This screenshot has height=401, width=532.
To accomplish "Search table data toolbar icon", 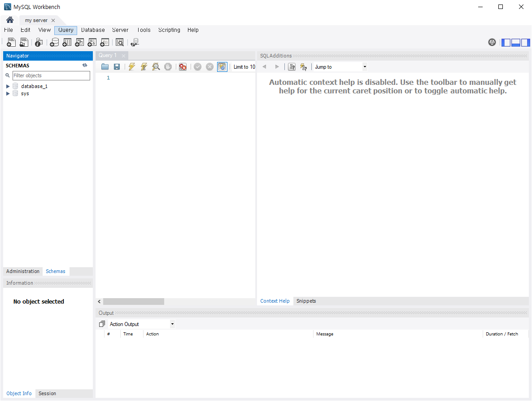I will click(x=120, y=43).
